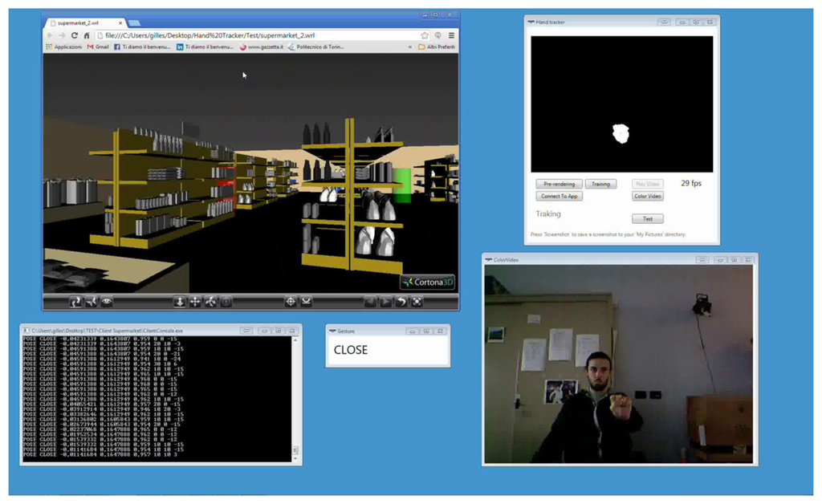Click the Pre-rendering button

(558, 184)
